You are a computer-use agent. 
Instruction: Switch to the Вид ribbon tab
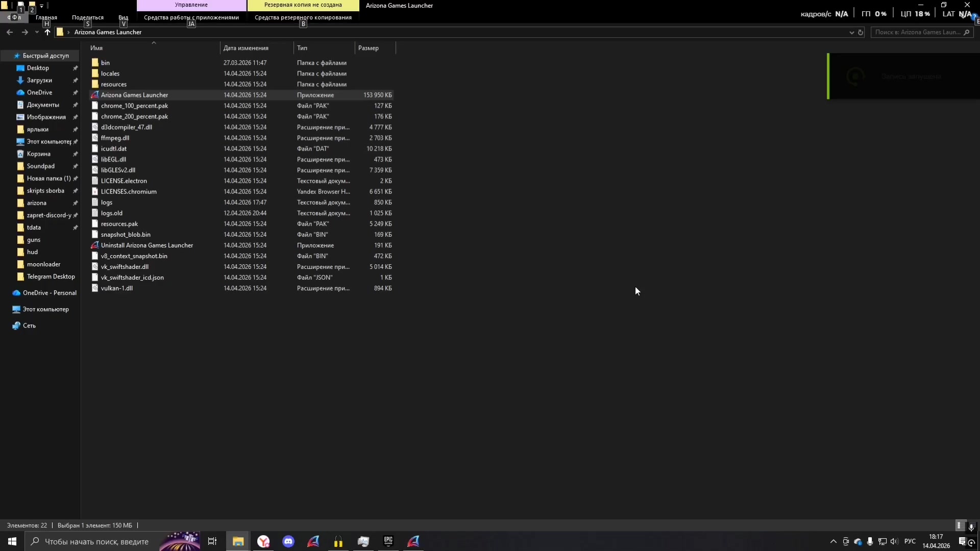123,17
